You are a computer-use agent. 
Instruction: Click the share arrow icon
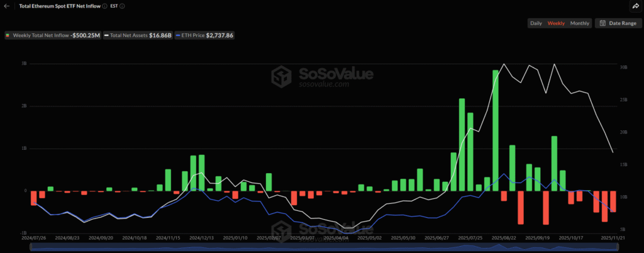(x=635, y=6)
